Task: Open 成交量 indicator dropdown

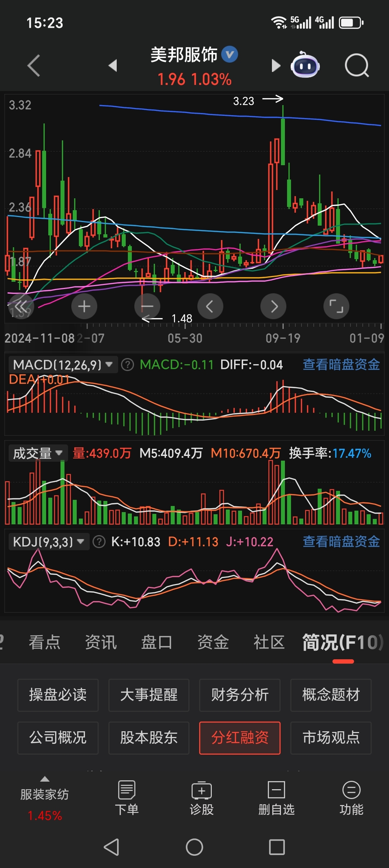Action: tap(38, 453)
